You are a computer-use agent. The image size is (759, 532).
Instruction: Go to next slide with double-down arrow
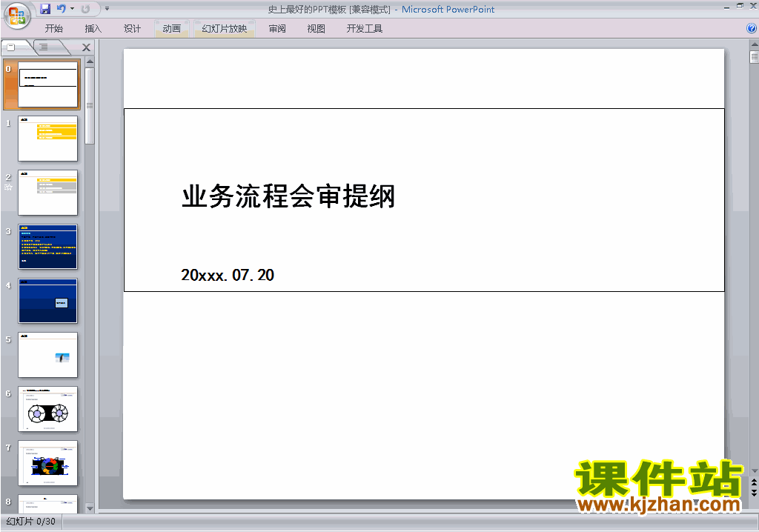coord(754,493)
